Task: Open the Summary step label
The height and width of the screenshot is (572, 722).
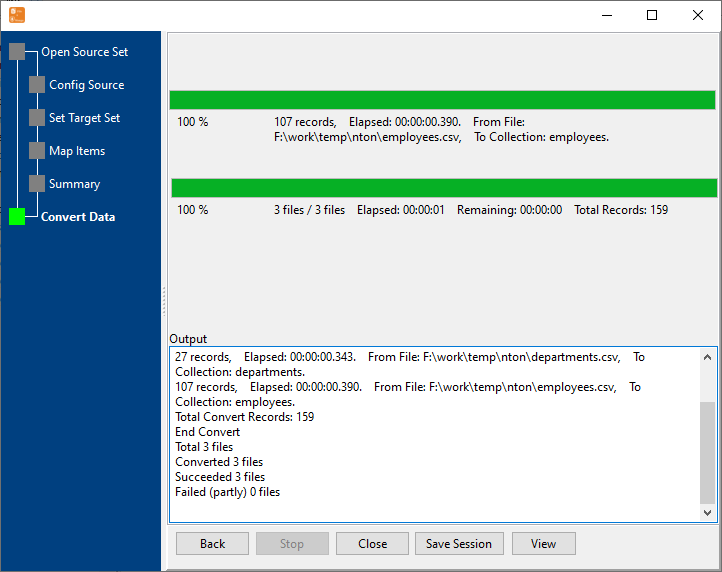Action: tap(74, 184)
